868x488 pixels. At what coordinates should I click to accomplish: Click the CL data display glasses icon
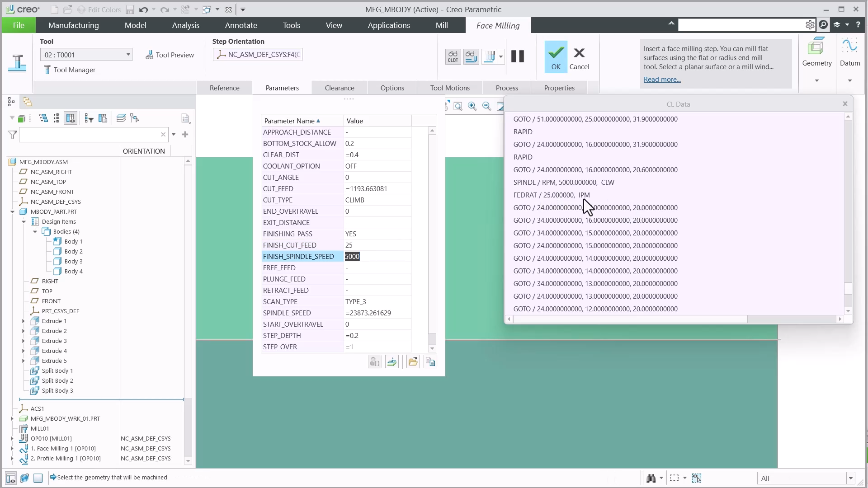453,56
